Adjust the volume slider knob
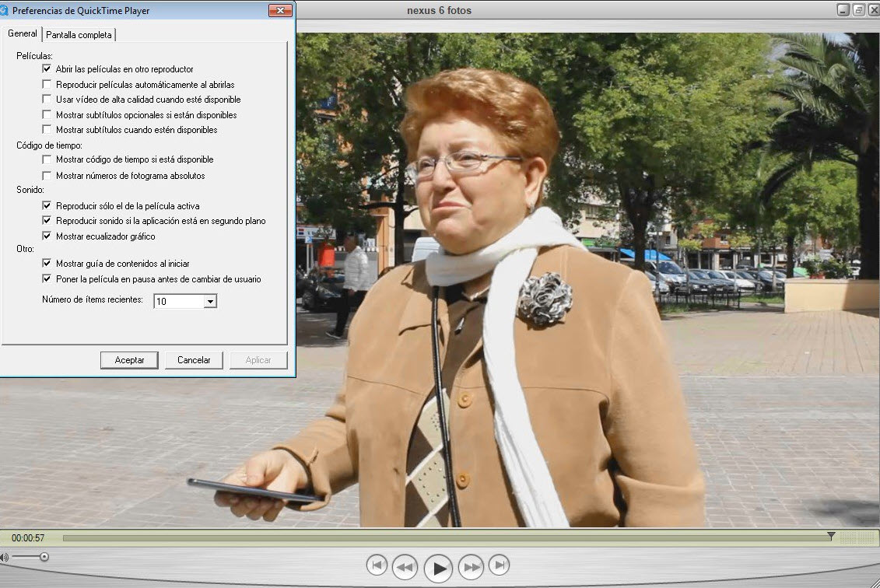 click(44, 557)
